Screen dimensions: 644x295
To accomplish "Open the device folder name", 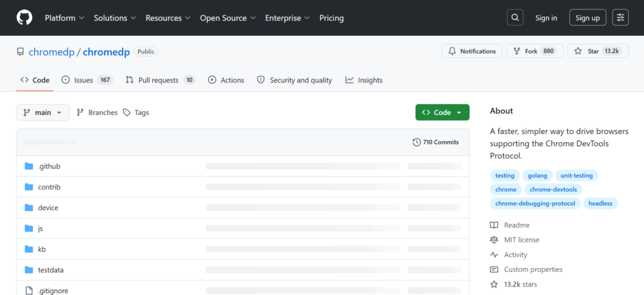I will (48, 208).
